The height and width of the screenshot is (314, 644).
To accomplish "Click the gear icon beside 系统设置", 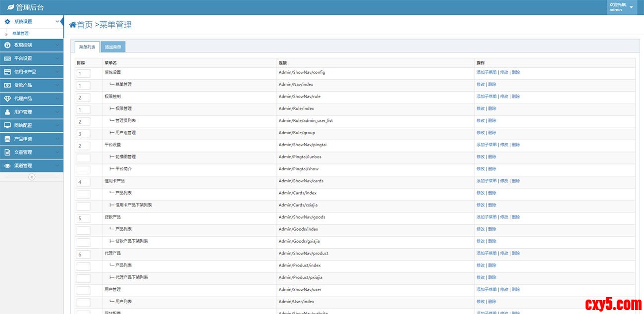I will (x=7, y=22).
